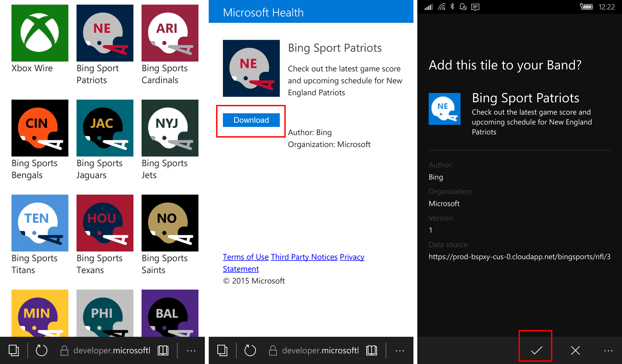Open the PHI helmet tile
622x364 pixels.
(x=105, y=313)
